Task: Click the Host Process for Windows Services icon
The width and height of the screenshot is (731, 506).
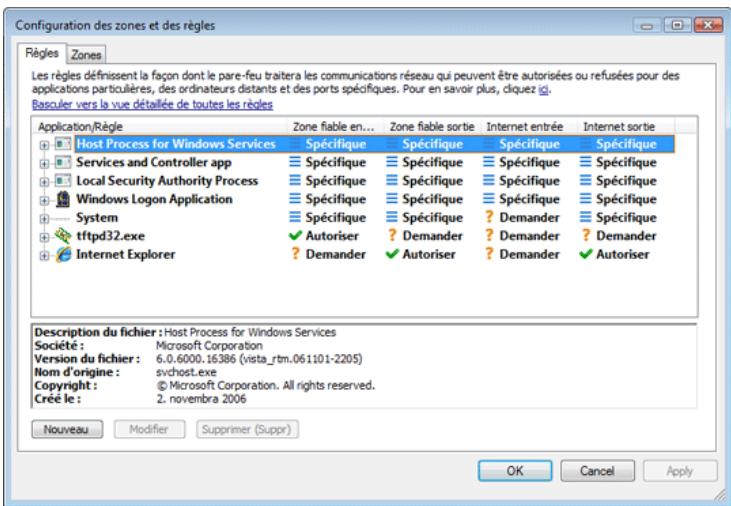Action: tap(63, 144)
